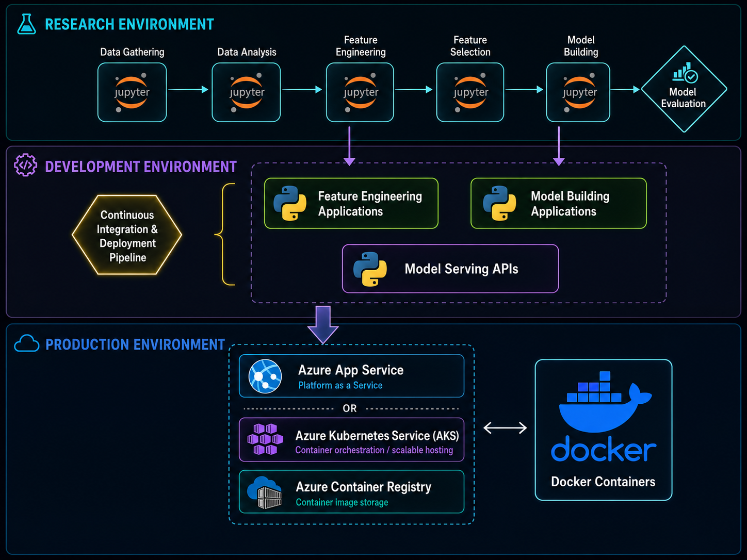
Task: Select the Jupyter logo under Data Gathering
Action: click(x=132, y=93)
